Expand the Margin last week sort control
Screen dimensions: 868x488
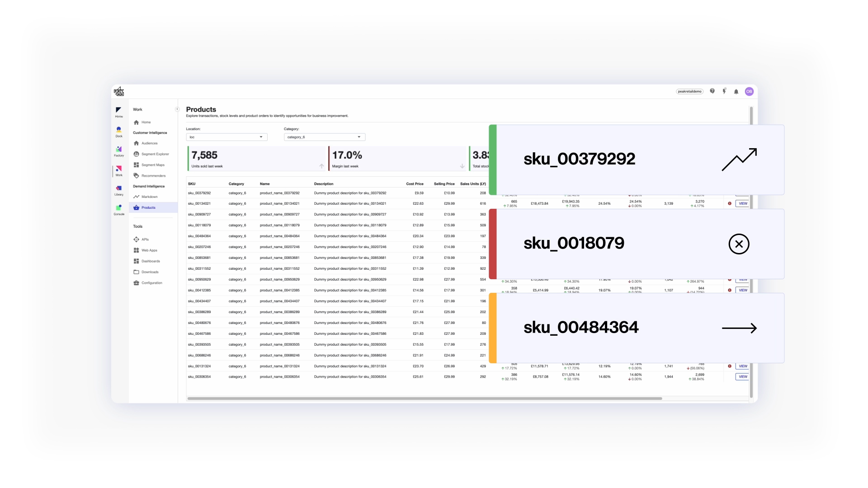pyautogui.click(x=462, y=166)
